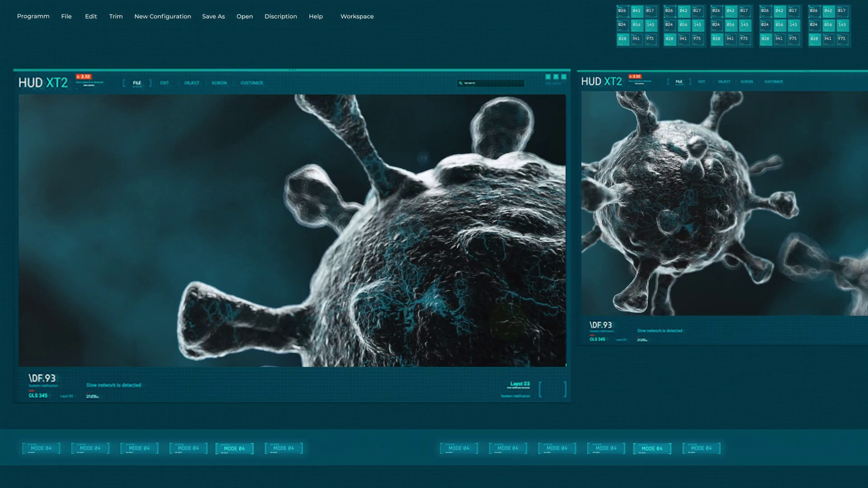Viewport: 868px width, 488px height.
Task: Toggle tile 042 in the first top-right grid
Action: point(637,11)
